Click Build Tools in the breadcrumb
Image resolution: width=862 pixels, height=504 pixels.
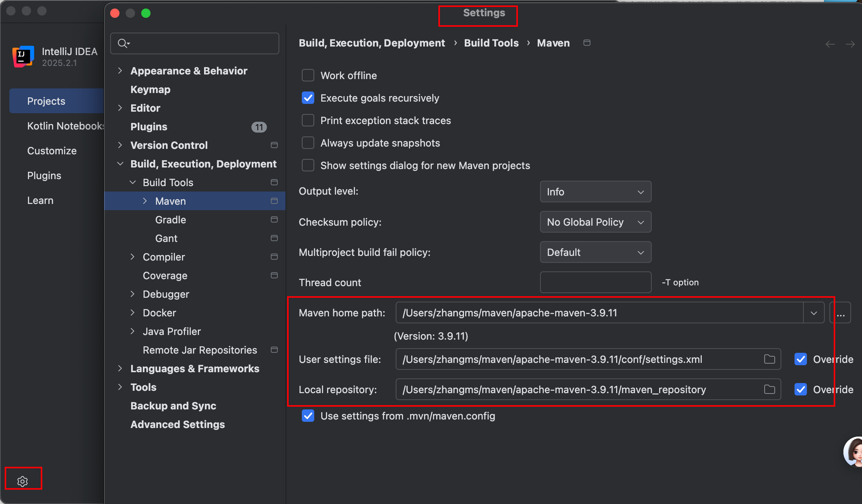pyautogui.click(x=491, y=43)
